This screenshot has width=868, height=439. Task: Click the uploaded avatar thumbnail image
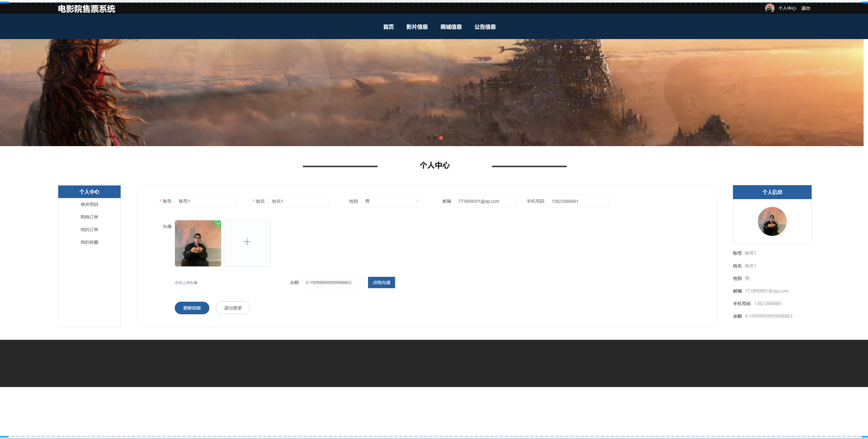click(x=198, y=243)
